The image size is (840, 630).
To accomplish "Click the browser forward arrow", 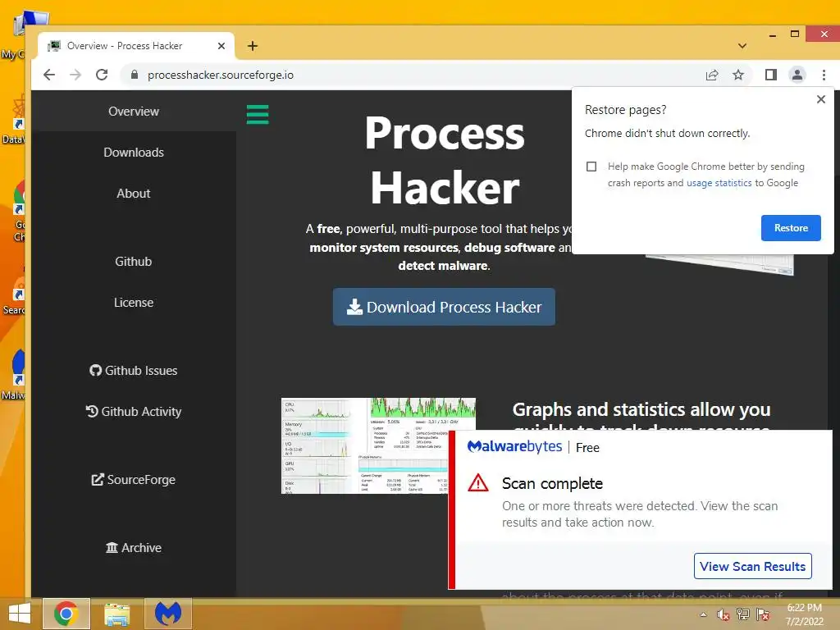I will [75, 75].
